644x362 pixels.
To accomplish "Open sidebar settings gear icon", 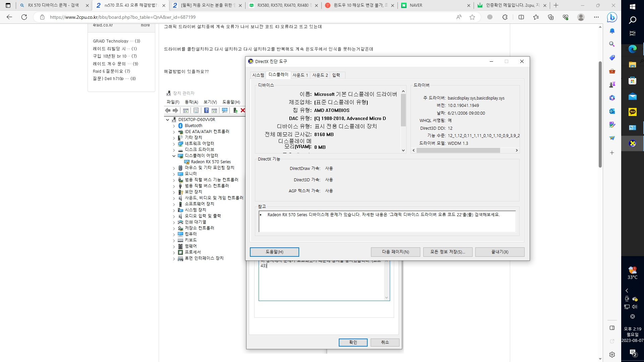I will pyautogui.click(x=612, y=355).
